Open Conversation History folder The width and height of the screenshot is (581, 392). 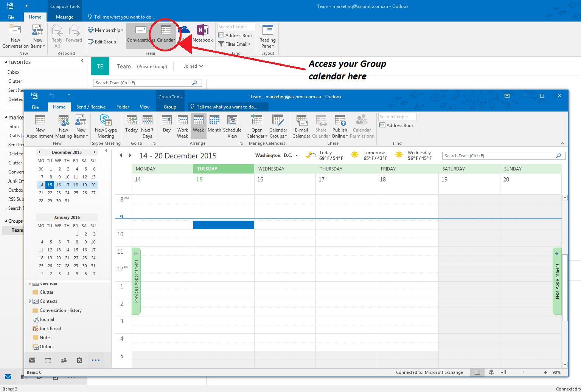coord(61,310)
